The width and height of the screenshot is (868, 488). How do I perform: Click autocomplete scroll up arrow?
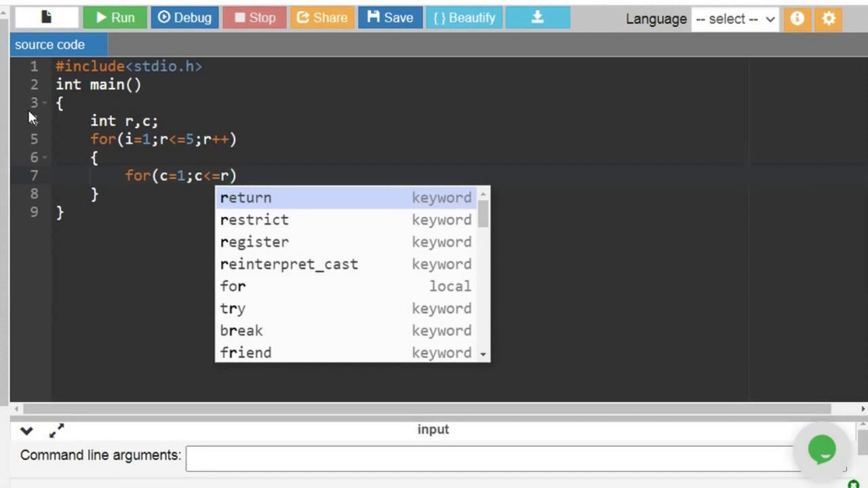click(483, 195)
